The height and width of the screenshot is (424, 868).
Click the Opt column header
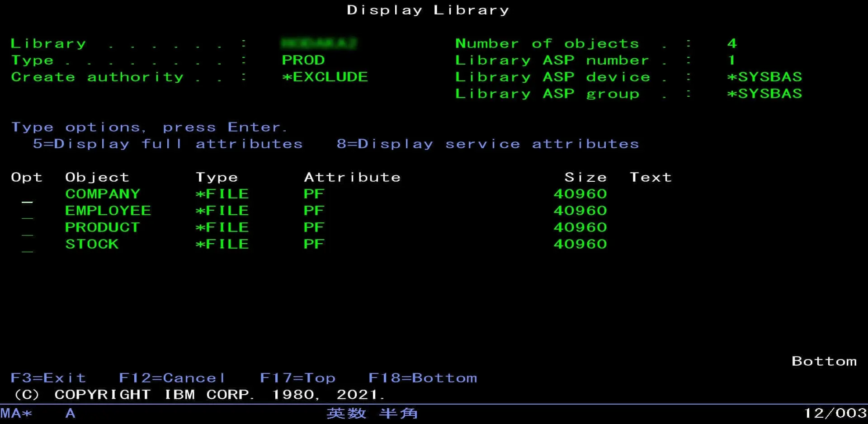pos(27,177)
